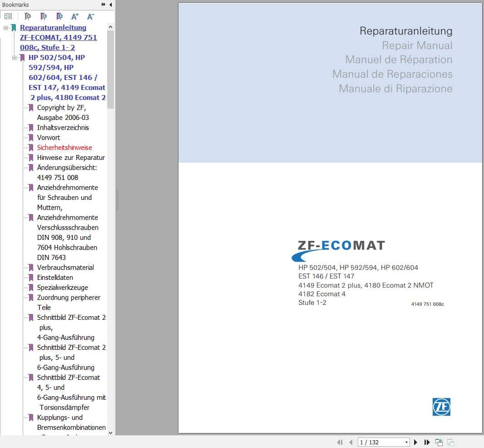Click the ZF-ECOMAT title on the page

point(341,245)
